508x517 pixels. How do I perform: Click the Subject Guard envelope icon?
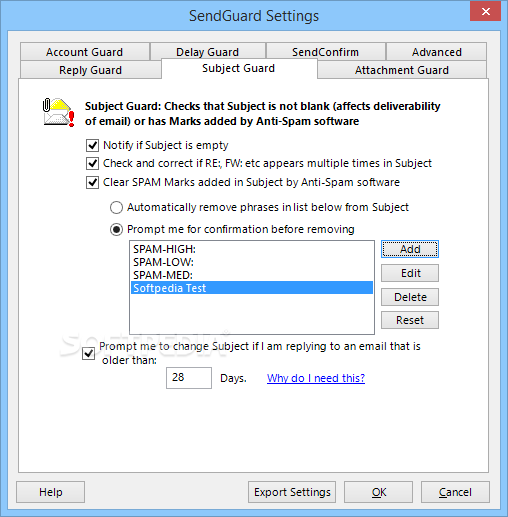(59, 112)
